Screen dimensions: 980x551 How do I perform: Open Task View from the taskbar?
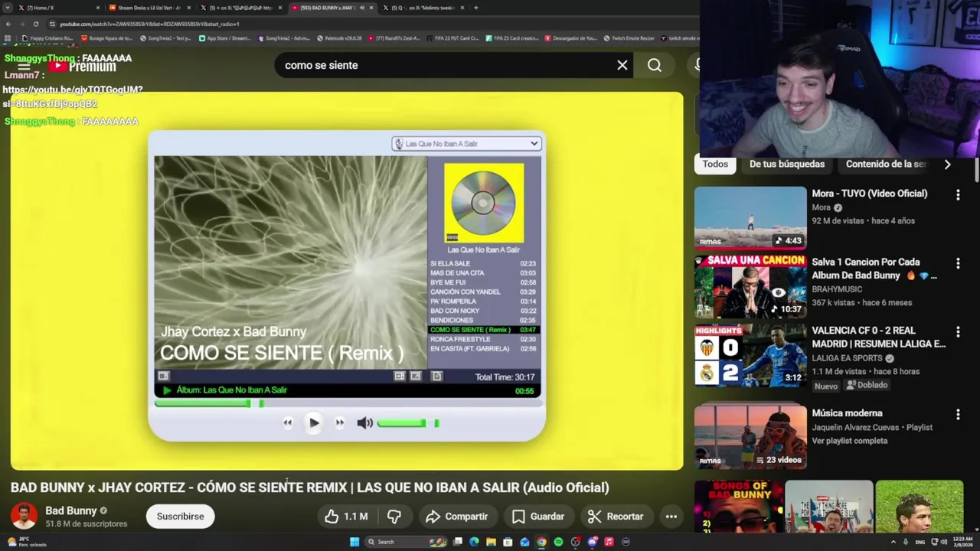click(457, 542)
